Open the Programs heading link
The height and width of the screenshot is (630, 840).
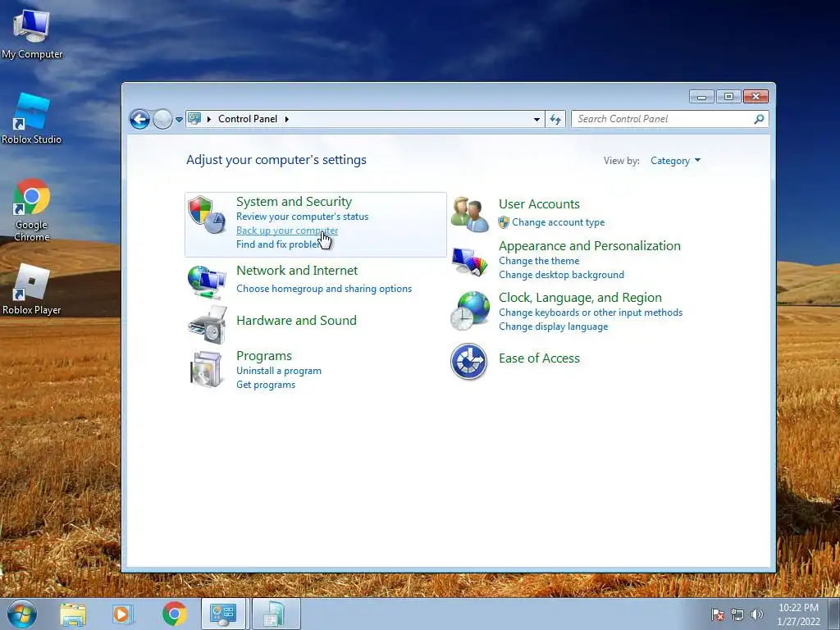(264, 356)
